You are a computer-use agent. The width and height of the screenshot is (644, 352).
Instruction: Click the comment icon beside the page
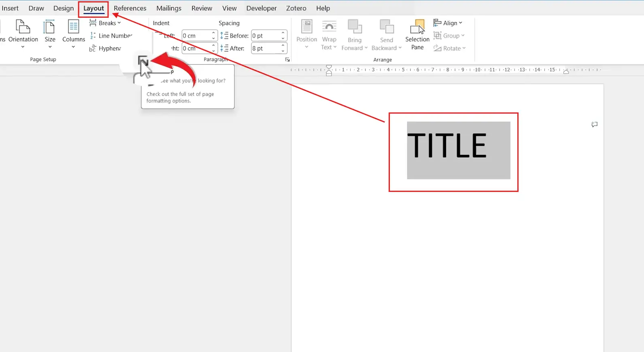[x=594, y=124]
